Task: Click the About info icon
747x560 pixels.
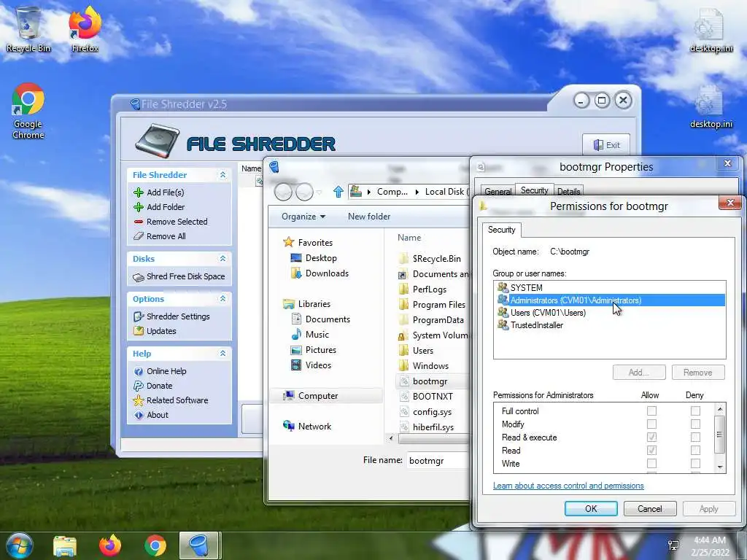Action: tap(139, 415)
